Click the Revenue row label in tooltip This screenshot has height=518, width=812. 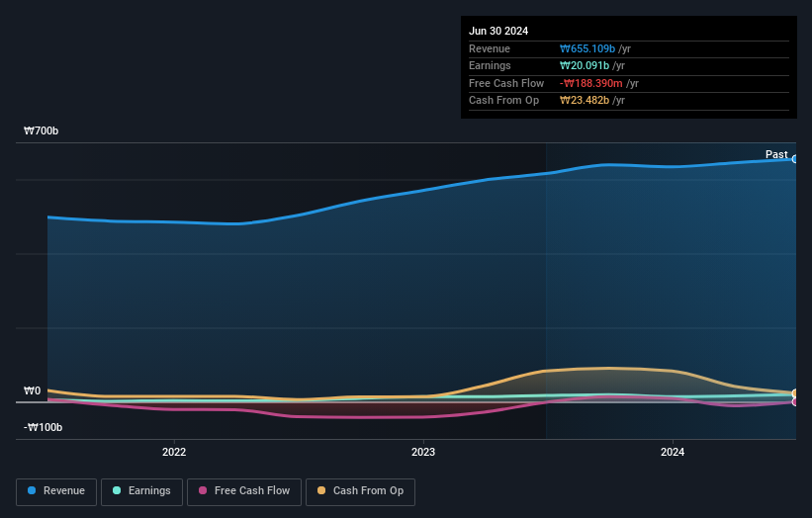[x=490, y=48]
